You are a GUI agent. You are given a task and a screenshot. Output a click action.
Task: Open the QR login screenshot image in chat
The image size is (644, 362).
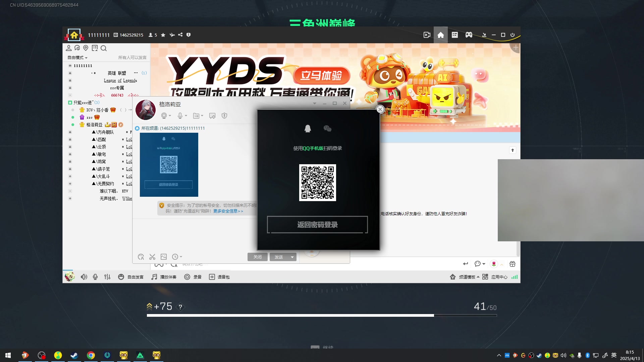(169, 165)
